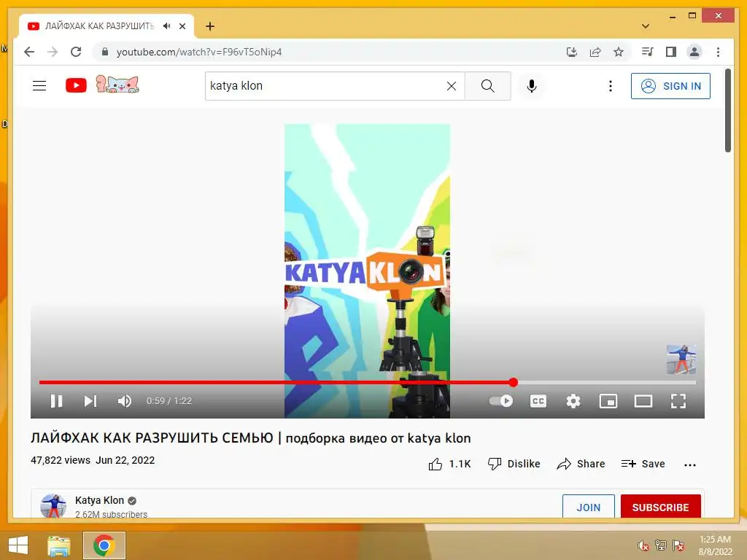The image size is (747, 560).
Task: Go back to the previous page
Action: pyautogui.click(x=29, y=52)
